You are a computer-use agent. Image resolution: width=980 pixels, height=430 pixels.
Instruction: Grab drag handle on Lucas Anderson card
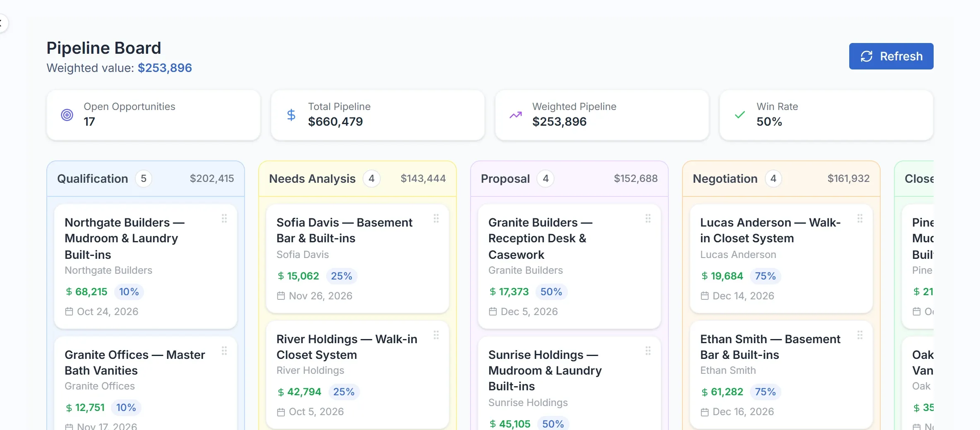[x=860, y=218]
